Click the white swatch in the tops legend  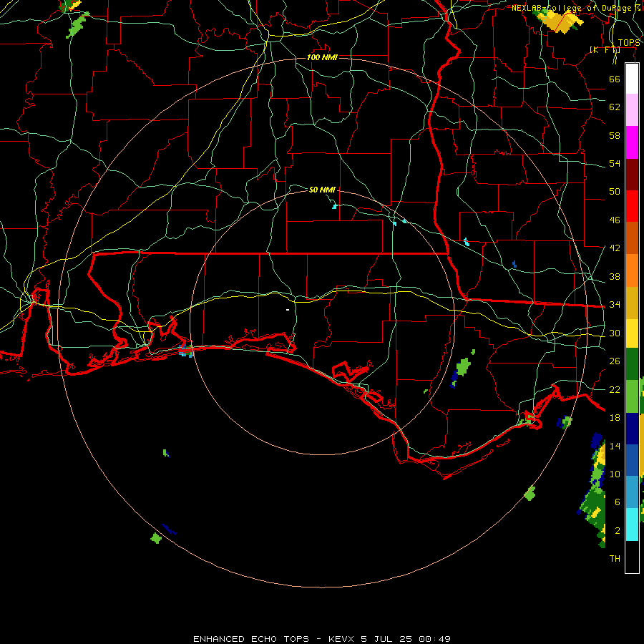632,79
